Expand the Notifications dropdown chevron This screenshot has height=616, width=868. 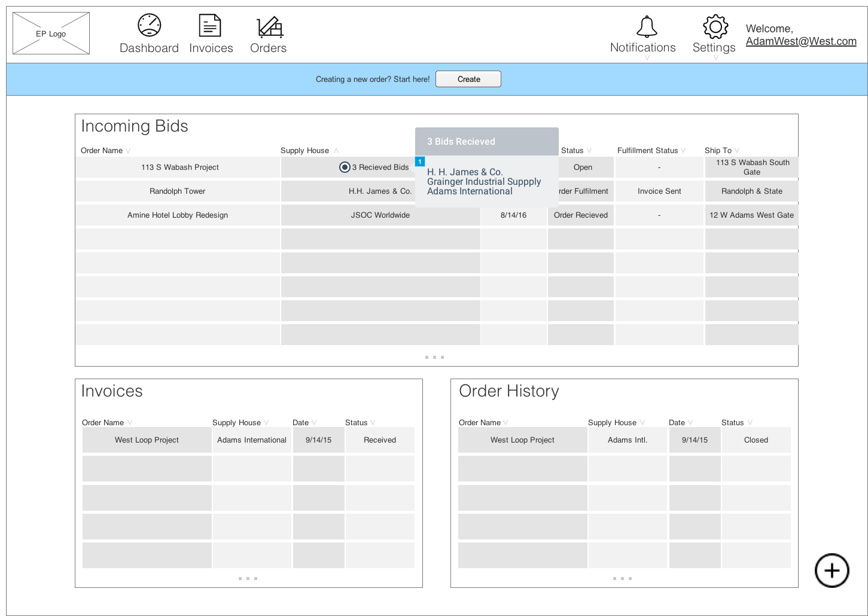click(647, 58)
